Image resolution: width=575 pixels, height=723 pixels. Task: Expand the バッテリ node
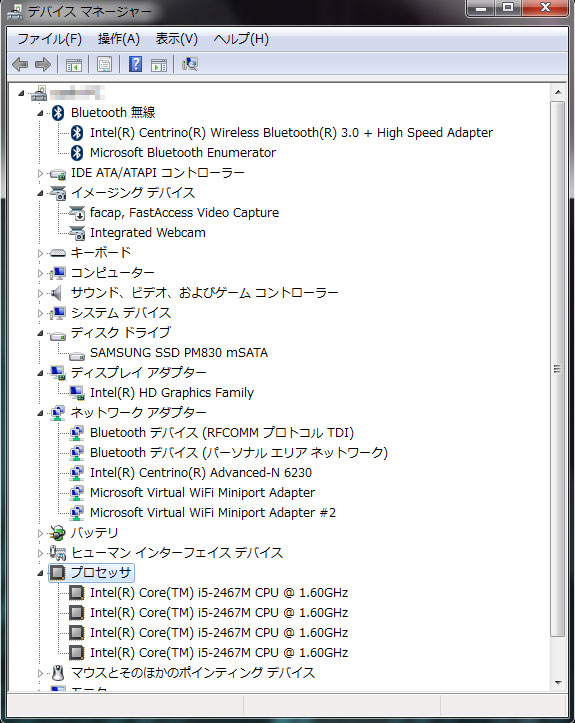pos(40,533)
